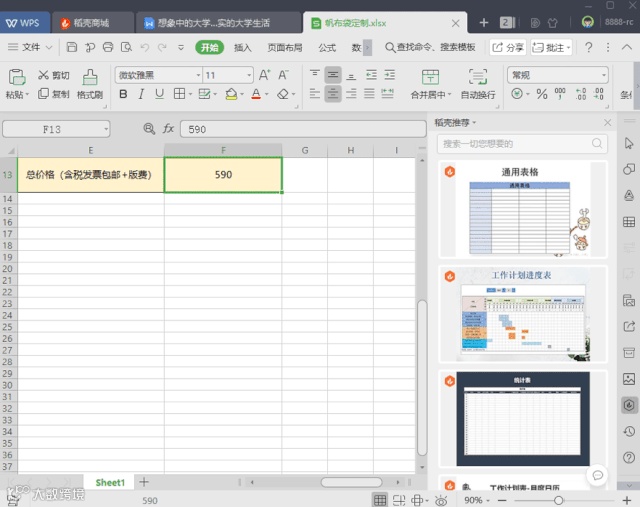This screenshot has width=640, height=507.
Task: Open fill color dropdown arrow
Action: [x=242, y=94]
